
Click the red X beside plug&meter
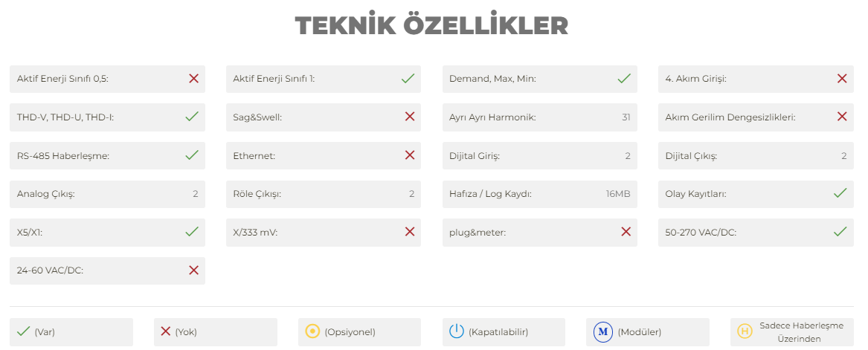tap(626, 233)
